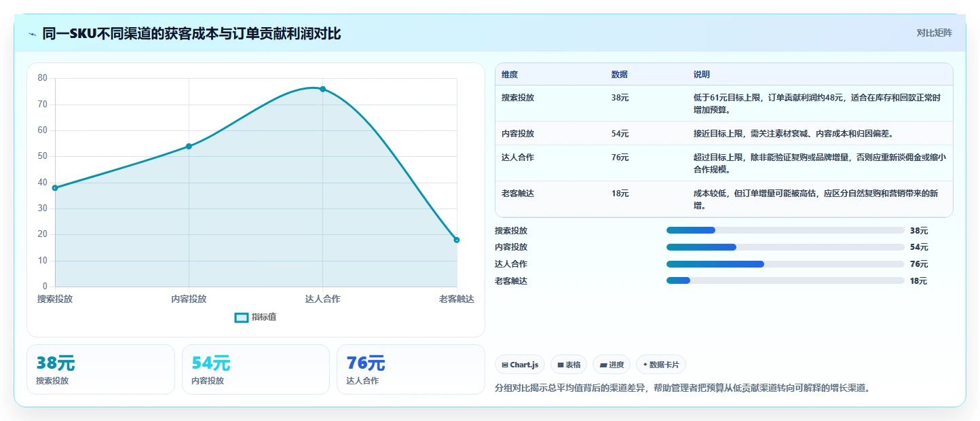The width and height of the screenshot is (980, 421).
Task: Click the 38元 搜索投放 data card
Action: pos(100,369)
